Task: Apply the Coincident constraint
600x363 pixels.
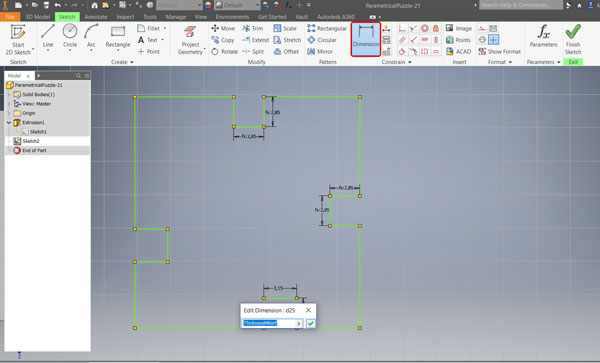Action: pyautogui.click(x=402, y=28)
